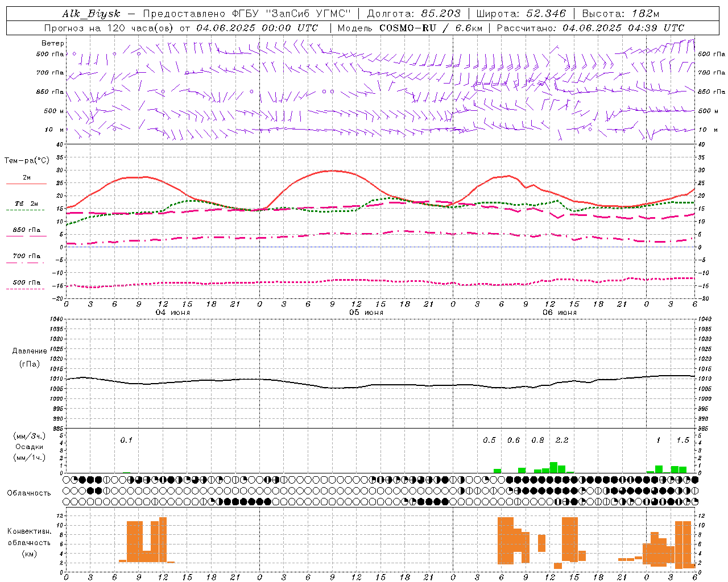Click the 850 гПа temperature legend entry
Viewport: 728px width, 582px height.
(27, 230)
